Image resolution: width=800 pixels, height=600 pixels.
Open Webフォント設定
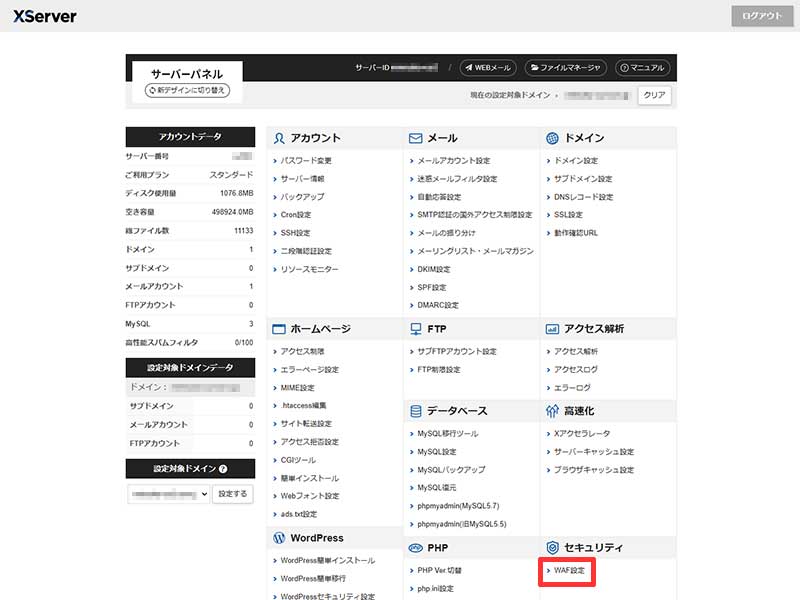[x=310, y=496]
